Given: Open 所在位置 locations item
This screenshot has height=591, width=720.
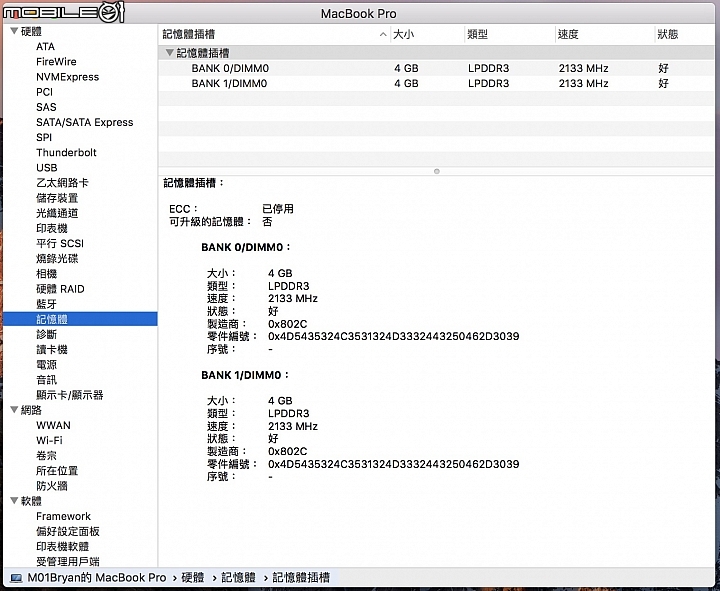Looking at the screenshot, I should click(57, 471).
